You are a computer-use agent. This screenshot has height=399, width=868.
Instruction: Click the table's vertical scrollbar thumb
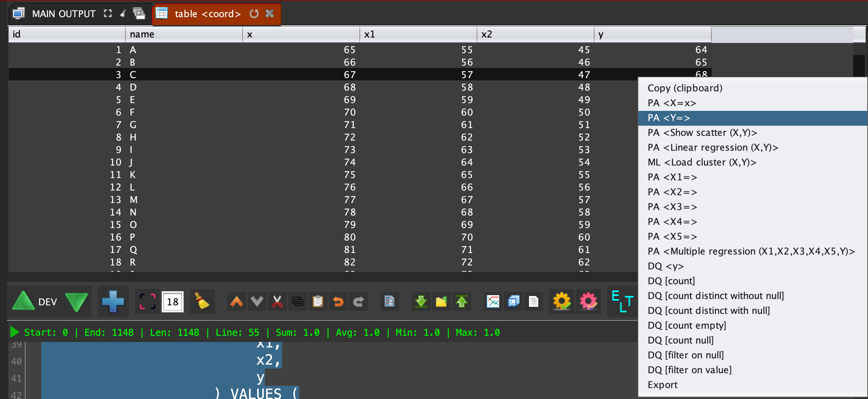[859, 66]
